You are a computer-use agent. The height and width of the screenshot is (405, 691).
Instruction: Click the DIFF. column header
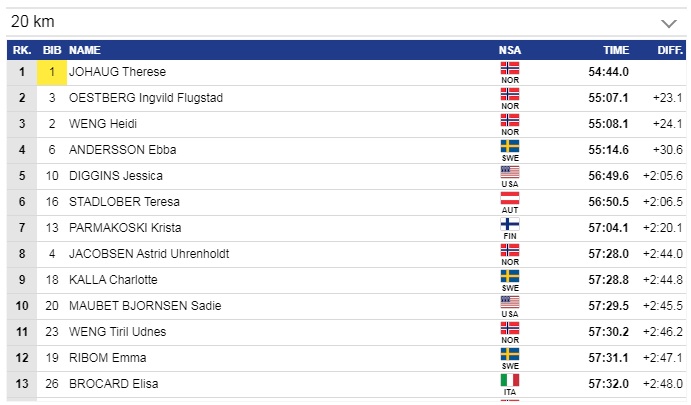(x=668, y=49)
